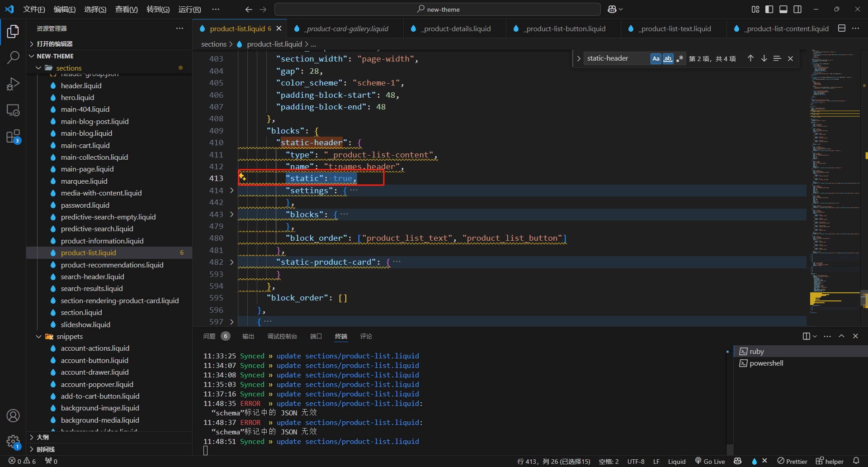
Task: Open the Manage gear menu
Action: point(13,442)
